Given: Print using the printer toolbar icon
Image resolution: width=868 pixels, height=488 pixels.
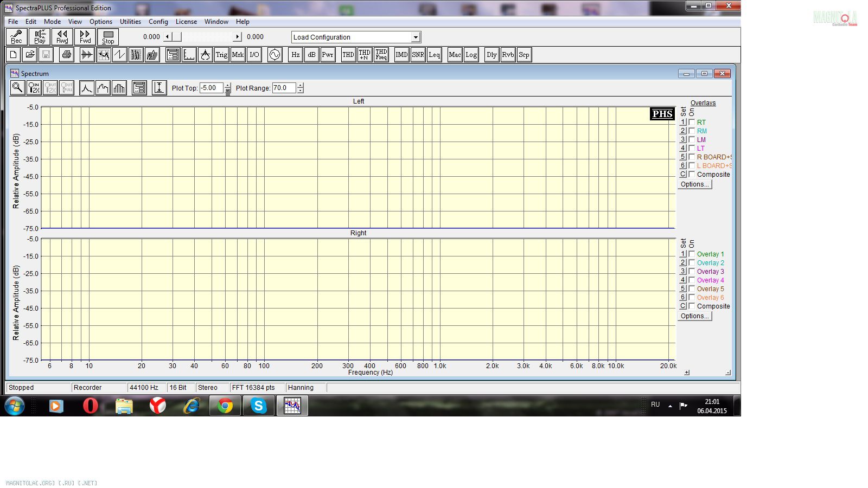Looking at the screenshot, I should coord(66,55).
